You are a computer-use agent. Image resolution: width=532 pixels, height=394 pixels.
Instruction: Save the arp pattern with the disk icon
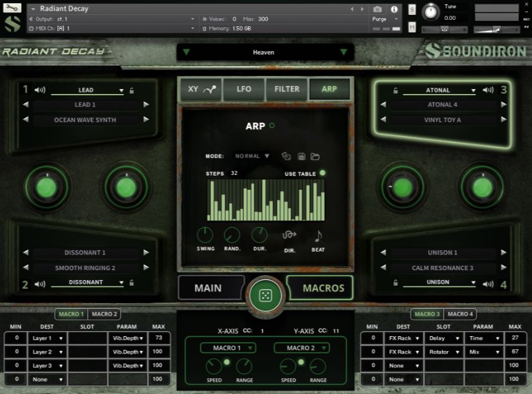click(301, 157)
